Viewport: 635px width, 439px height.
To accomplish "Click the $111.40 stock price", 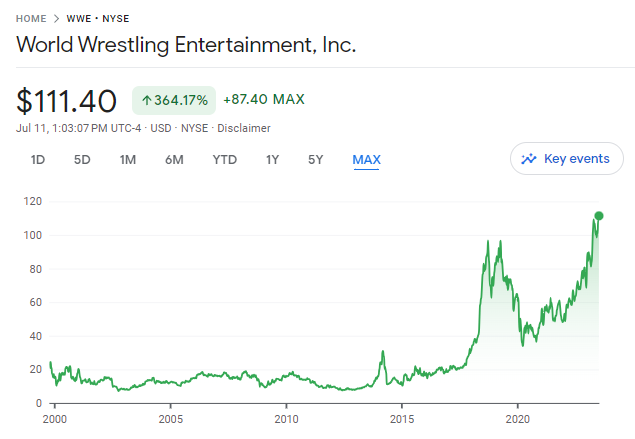I will click(x=69, y=101).
